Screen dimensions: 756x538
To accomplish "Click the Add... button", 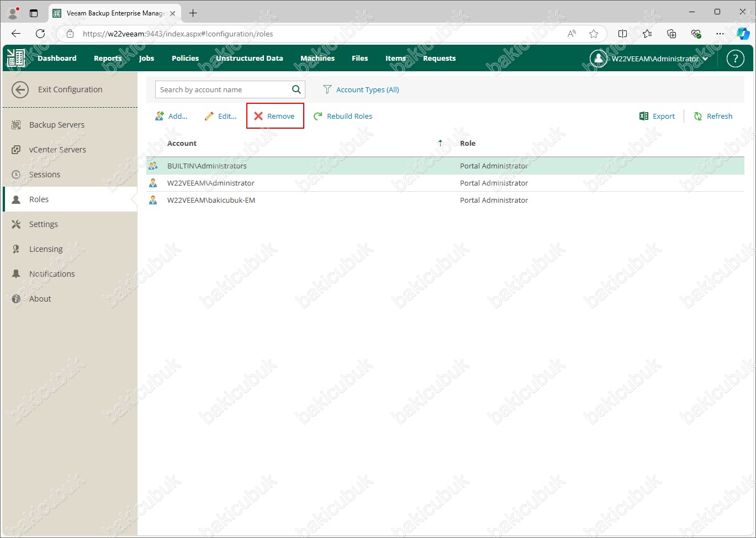I will click(x=171, y=116).
